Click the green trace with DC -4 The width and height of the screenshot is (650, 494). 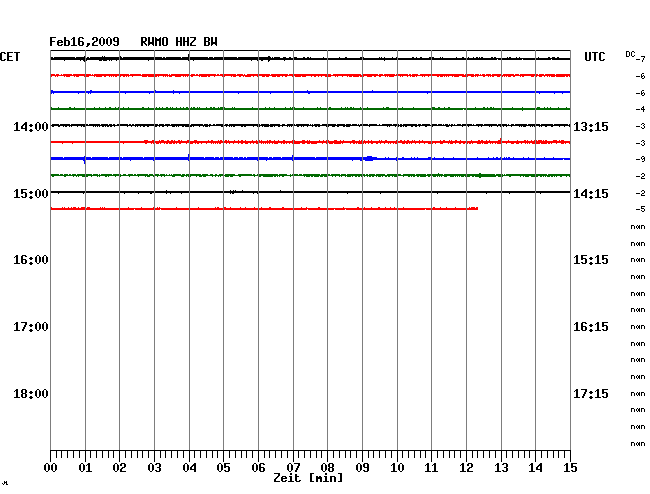[x=310, y=109]
